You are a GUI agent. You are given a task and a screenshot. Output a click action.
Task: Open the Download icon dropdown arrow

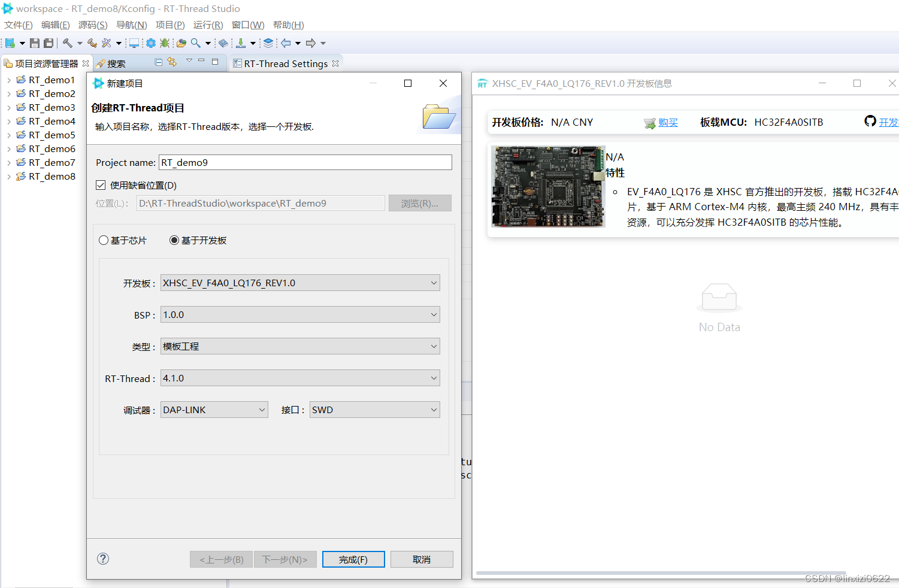[x=253, y=43]
